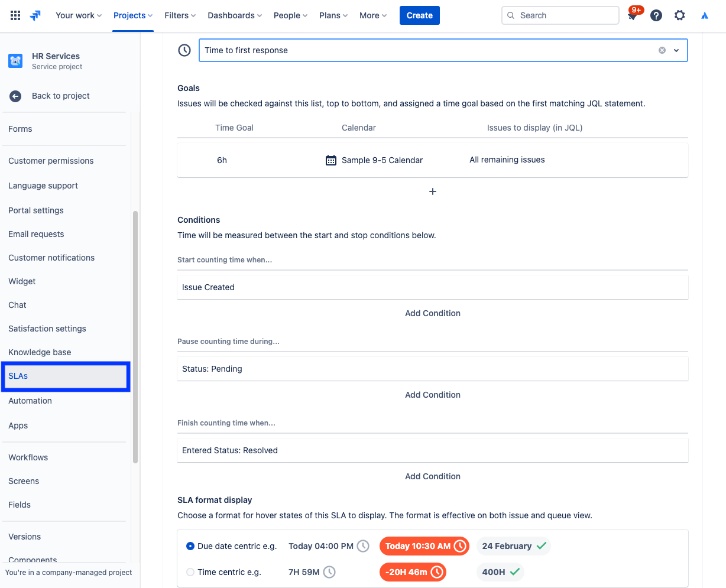Clear the SLA name with the x icon

pyautogui.click(x=662, y=50)
